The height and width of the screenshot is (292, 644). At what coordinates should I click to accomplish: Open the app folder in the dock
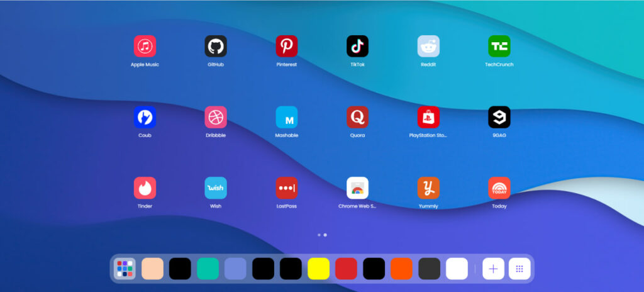pyautogui.click(x=125, y=269)
